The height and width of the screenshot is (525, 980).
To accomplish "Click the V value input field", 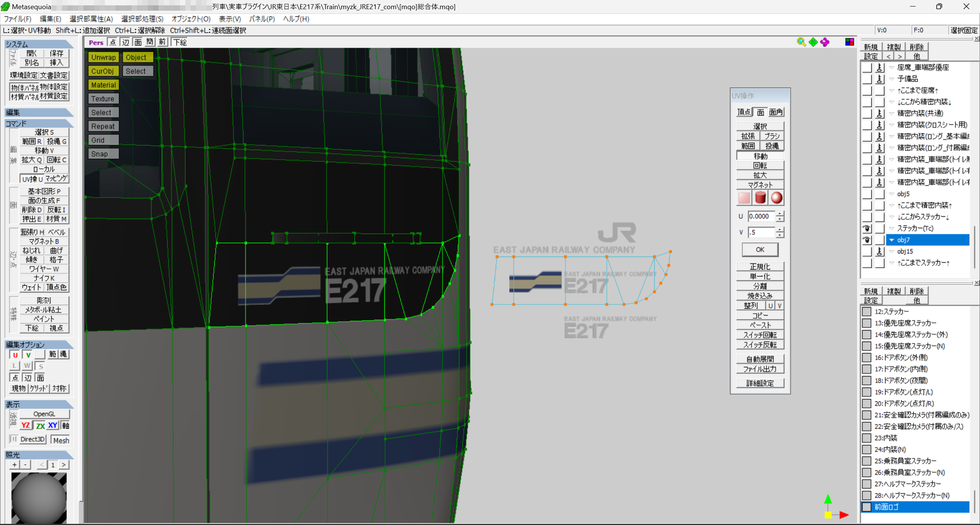I will pos(761,232).
